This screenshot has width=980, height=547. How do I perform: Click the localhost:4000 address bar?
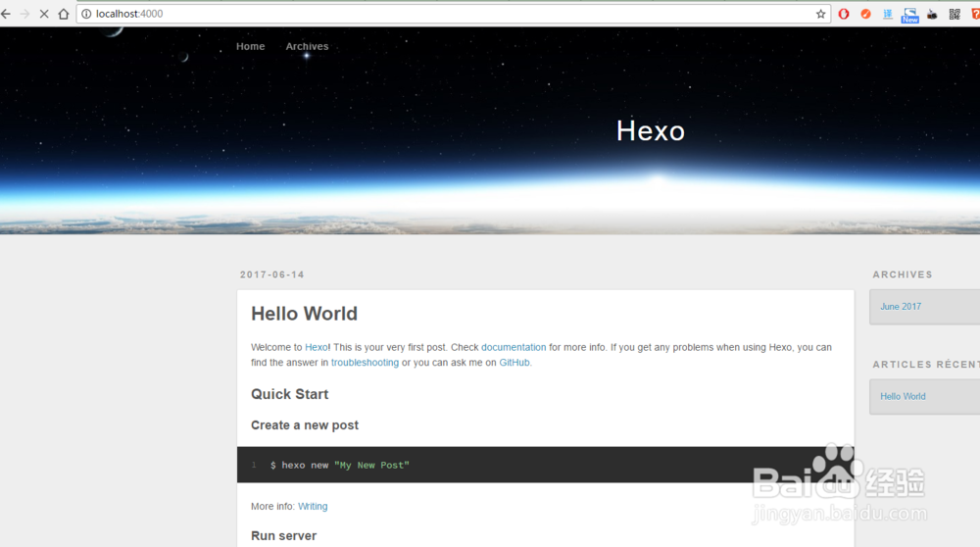click(454, 14)
